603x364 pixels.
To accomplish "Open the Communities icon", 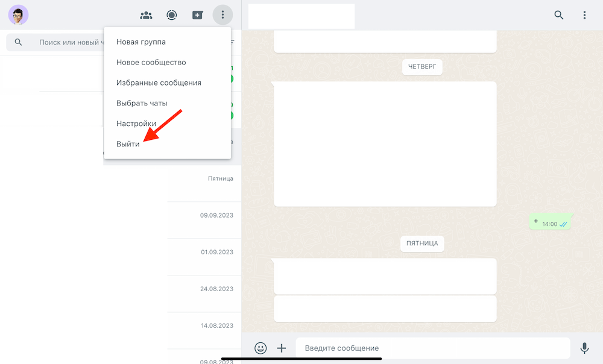I will [146, 15].
